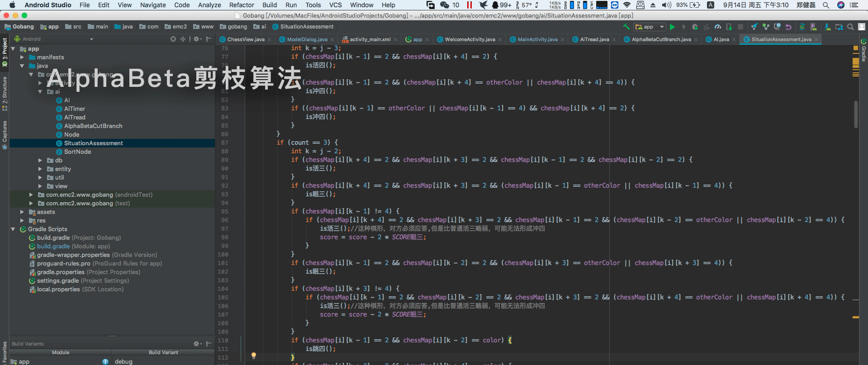Open the Navigate menu
This screenshot has width=868, height=365.
[153, 5]
